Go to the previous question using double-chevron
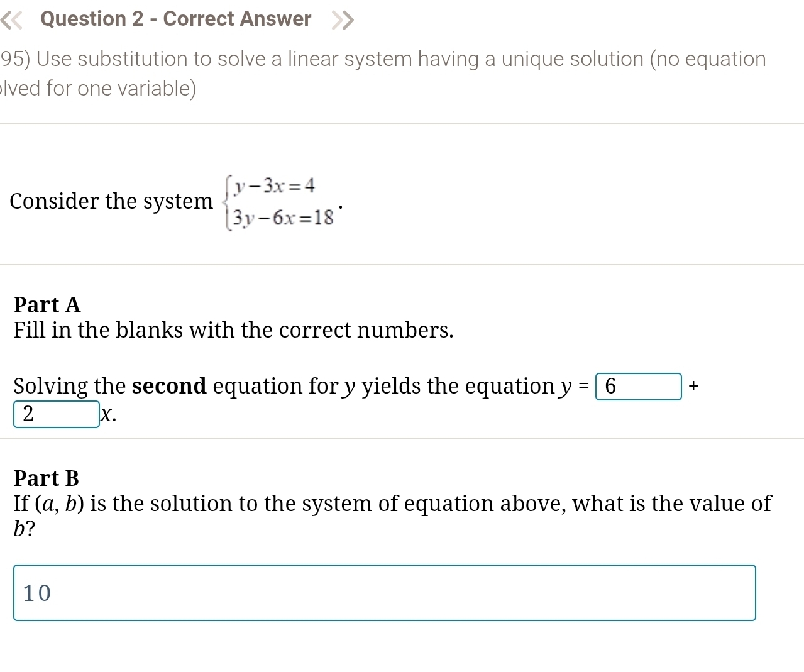 11,20
